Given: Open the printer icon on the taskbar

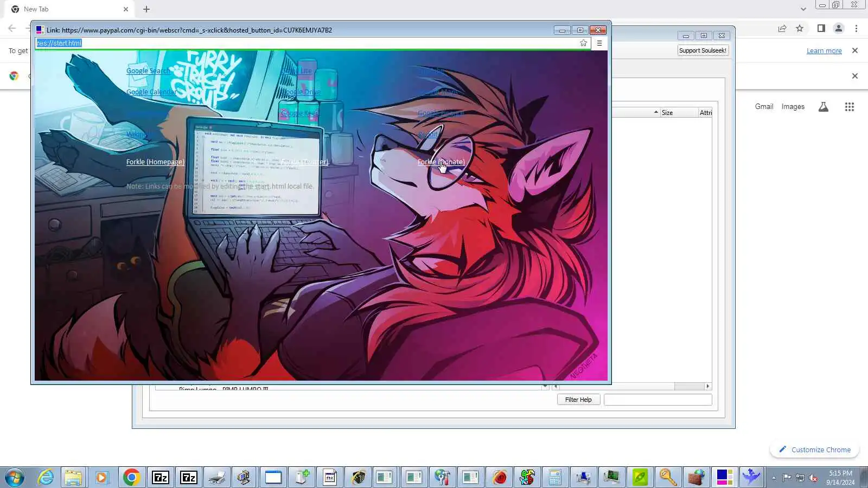Looking at the screenshot, I should [216, 477].
